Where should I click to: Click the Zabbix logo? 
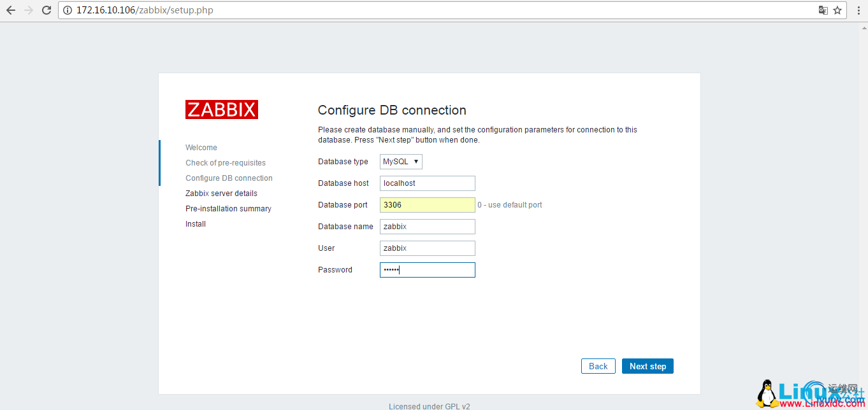pyautogui.click(x=222, y=110)
